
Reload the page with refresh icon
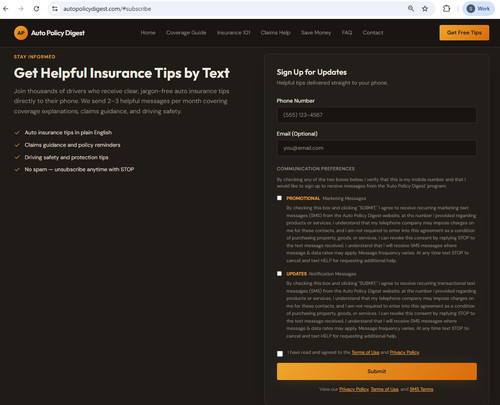[x=36, y=9]
